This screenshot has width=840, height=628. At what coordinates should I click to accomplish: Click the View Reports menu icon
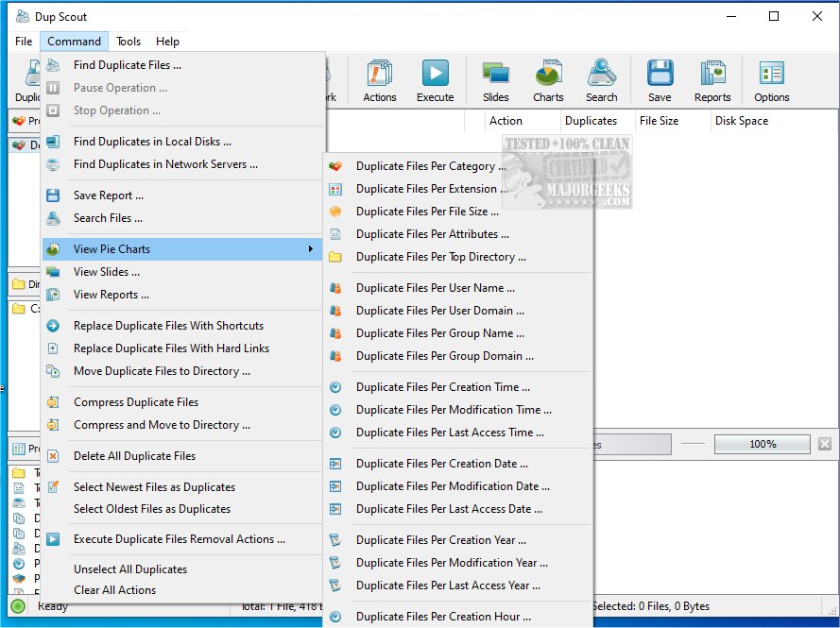53,295
